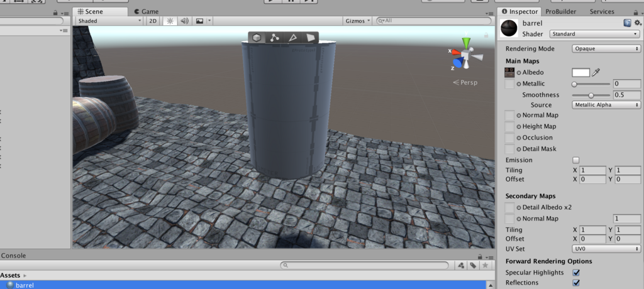This screenshot has width=644, height=289.
Task: Open Rendering Mode Opaque dropdown
Action: (x=606, y=49)
